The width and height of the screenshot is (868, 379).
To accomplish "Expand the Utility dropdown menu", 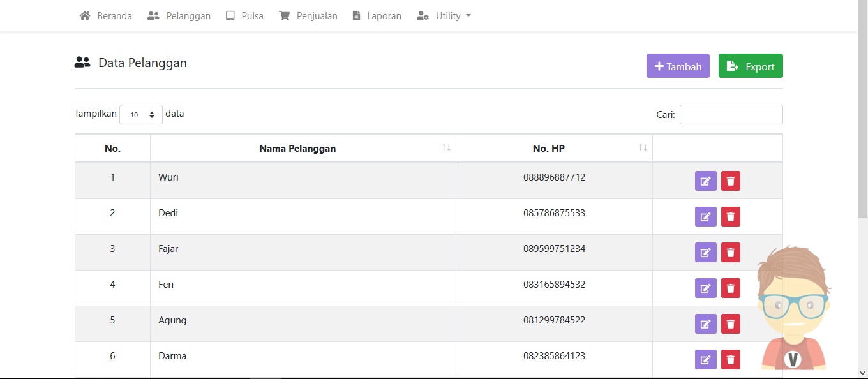I will point(444,16).
